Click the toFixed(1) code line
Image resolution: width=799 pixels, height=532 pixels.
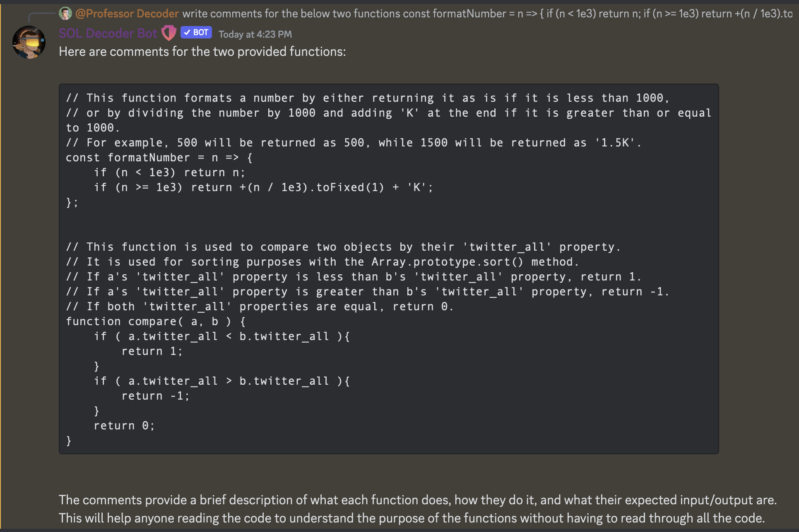[263, 187]
